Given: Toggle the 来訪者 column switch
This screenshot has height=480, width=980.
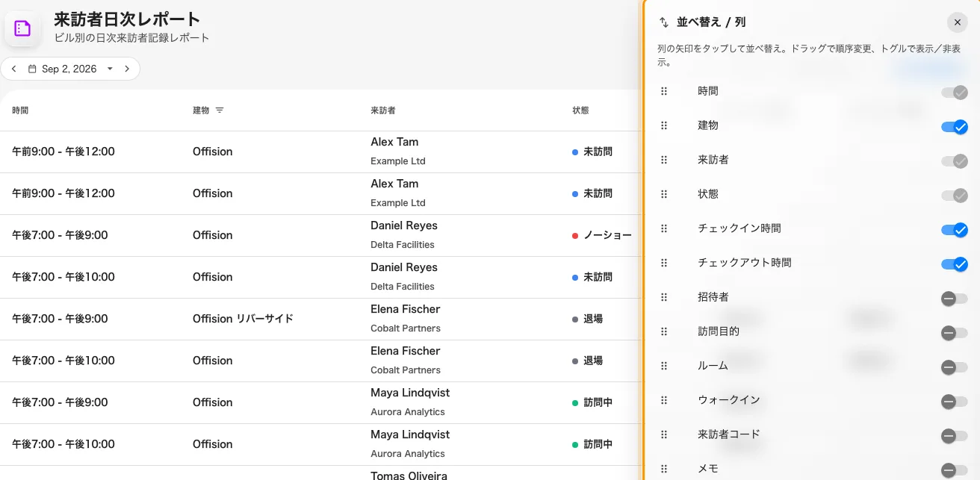Looking at the screenshot, I should [955, 161].
